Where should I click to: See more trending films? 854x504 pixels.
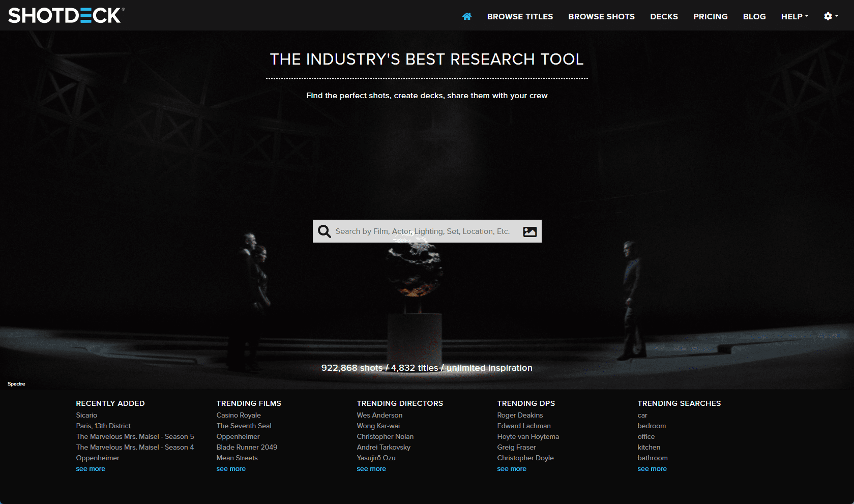(231, 469)
